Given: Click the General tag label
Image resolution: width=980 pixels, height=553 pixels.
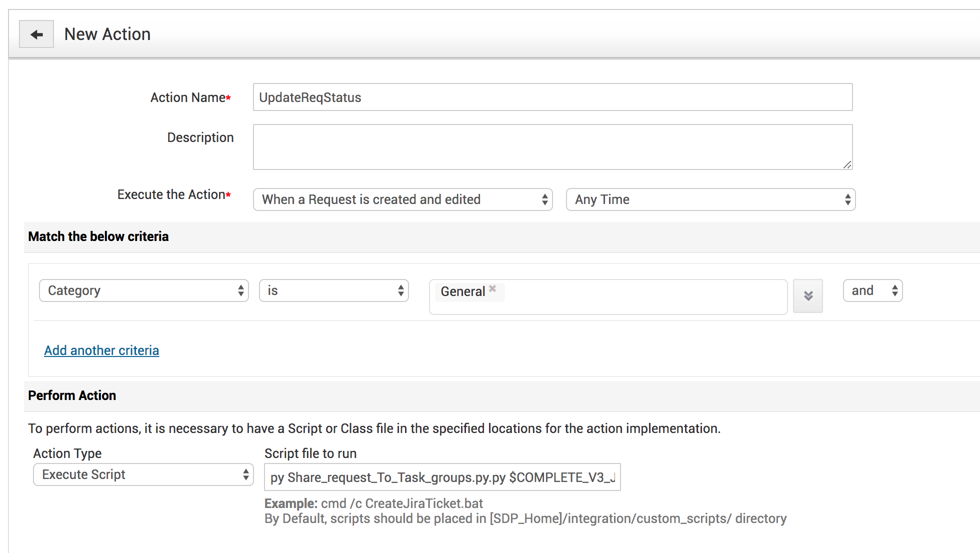Looking at the screenshot, I should pos(462,291).
